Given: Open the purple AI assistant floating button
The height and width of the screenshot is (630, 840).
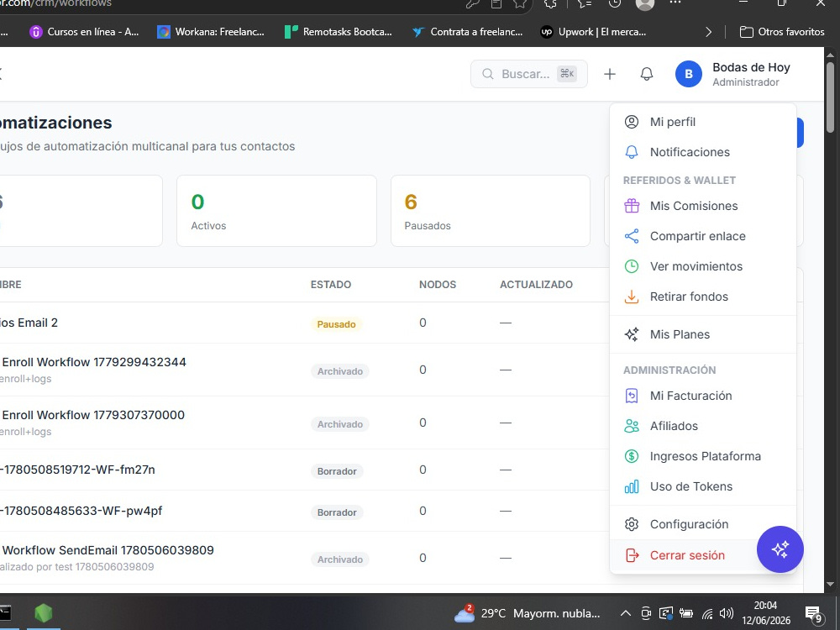Looking at the screenshot, I should coord(780,549).
